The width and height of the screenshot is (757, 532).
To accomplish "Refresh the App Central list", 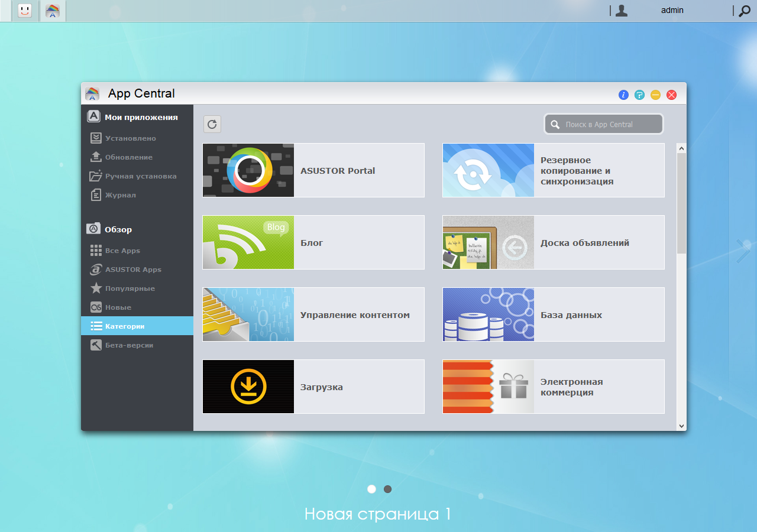I will pos(212,124).
